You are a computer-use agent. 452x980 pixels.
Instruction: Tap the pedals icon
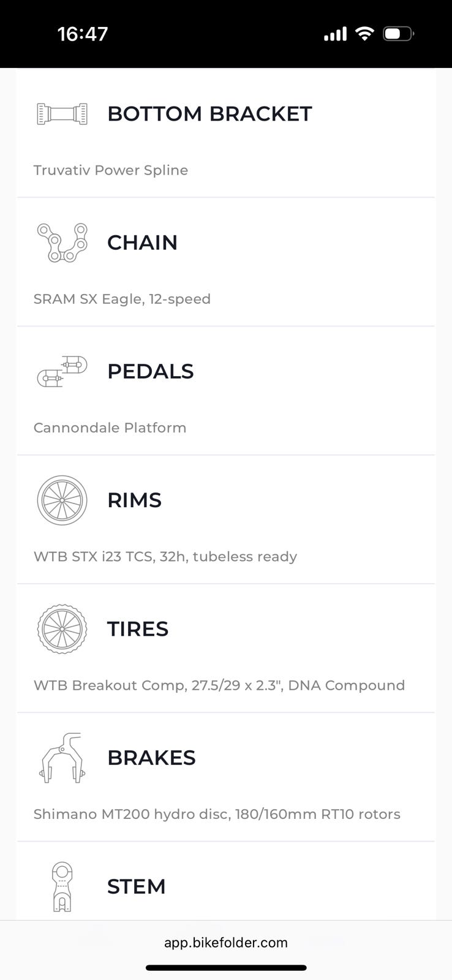pos(62,371)
